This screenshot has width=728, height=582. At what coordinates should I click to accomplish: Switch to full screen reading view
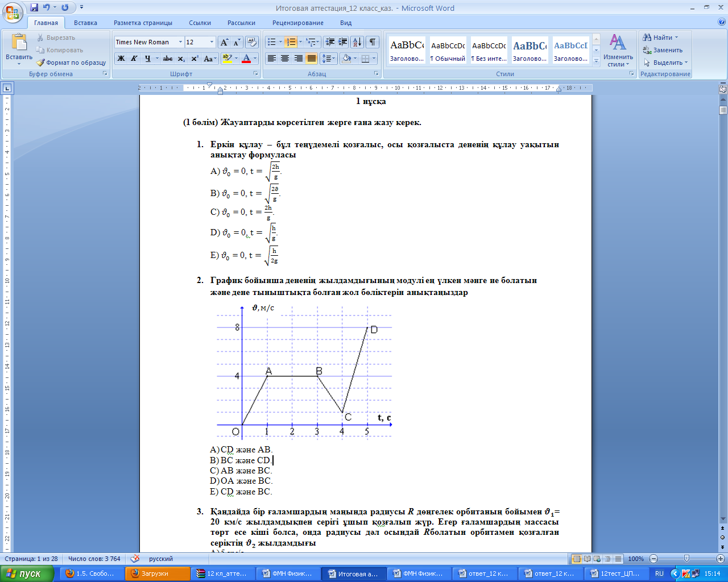(x=588, y=559)
